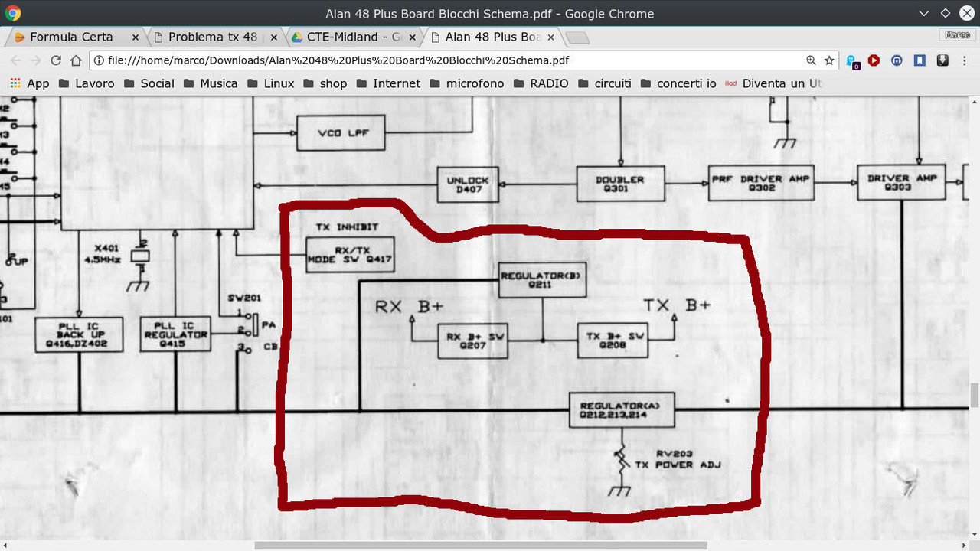Click the Chrome logo in the title bar

coord(13,13)
